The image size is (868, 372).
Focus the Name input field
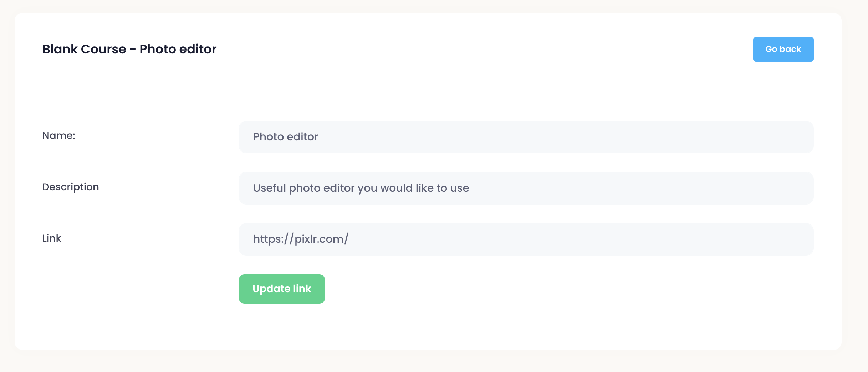(526, 137)
